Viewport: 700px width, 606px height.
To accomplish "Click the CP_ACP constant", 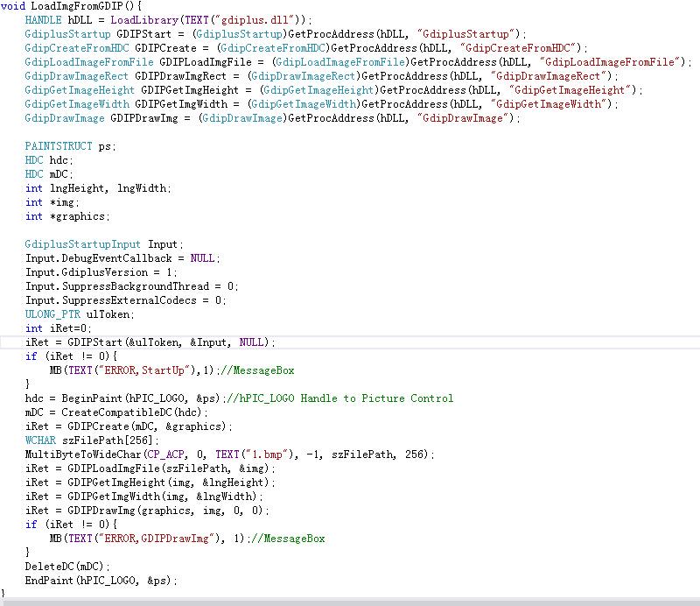I will point(164,454).
